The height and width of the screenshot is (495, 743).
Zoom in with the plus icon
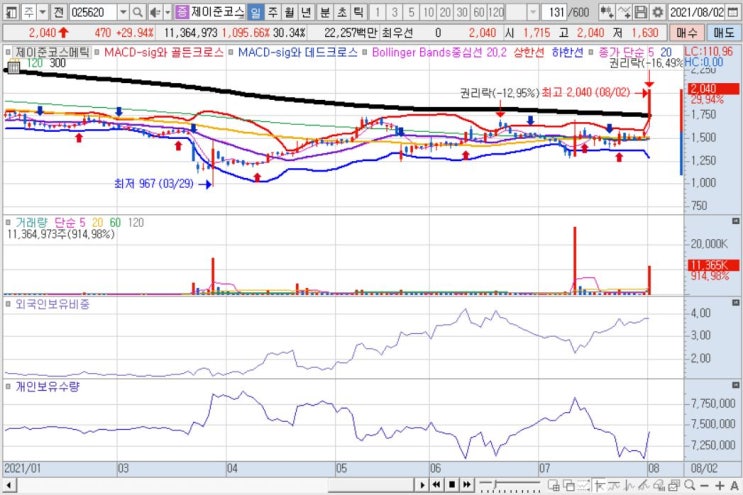(x=720, y=485)
